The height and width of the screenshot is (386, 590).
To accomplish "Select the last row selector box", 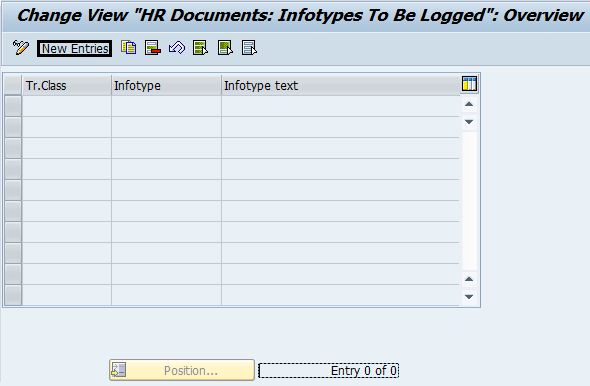I will [x=13, y=295].
